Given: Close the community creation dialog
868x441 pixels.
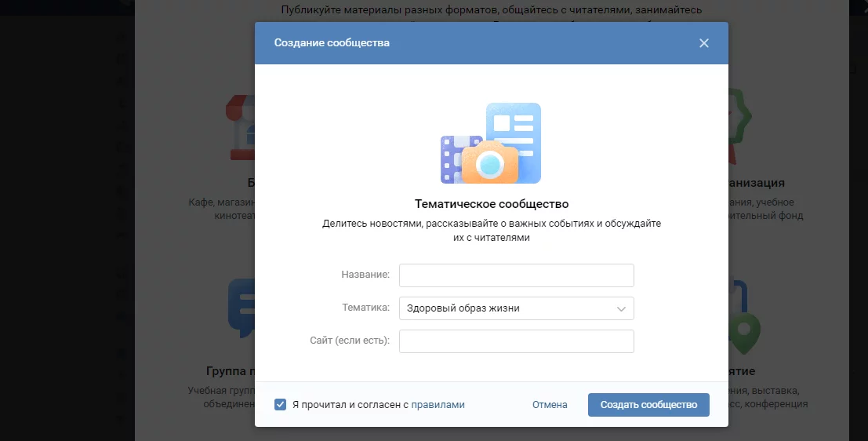Looking at the screenshot, I should click(703, 43).
